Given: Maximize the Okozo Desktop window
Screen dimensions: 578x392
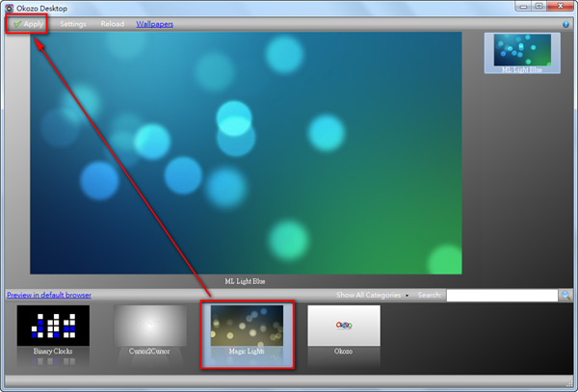Looking at the screenshot, I should (x=539, y=6).
